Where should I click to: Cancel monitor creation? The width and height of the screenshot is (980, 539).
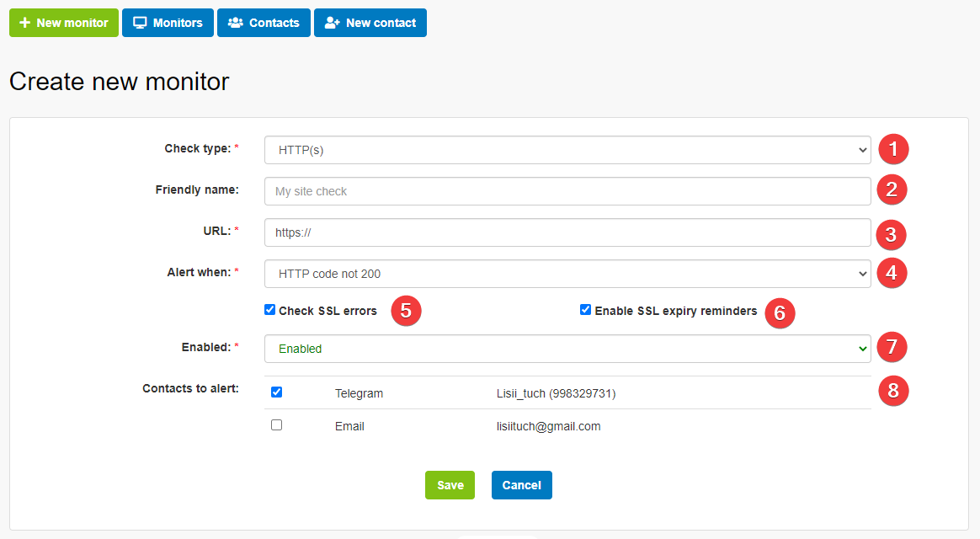click(x=521, y=485)
